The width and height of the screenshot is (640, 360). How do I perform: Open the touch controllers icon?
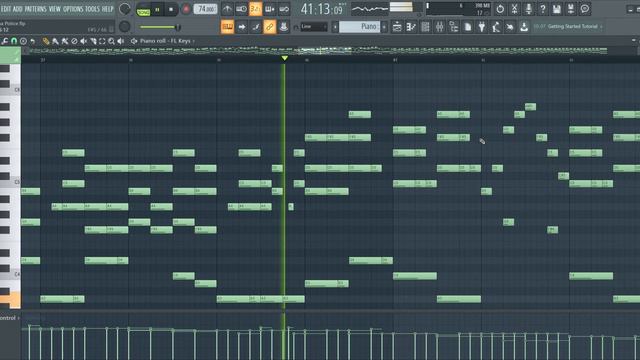[x=510, y=27]
